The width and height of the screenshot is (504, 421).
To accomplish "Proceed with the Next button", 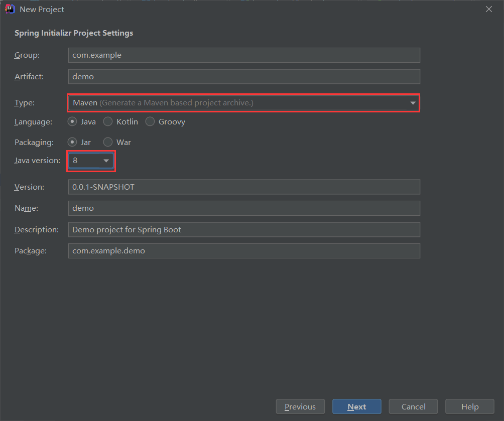I will (357, 406).
